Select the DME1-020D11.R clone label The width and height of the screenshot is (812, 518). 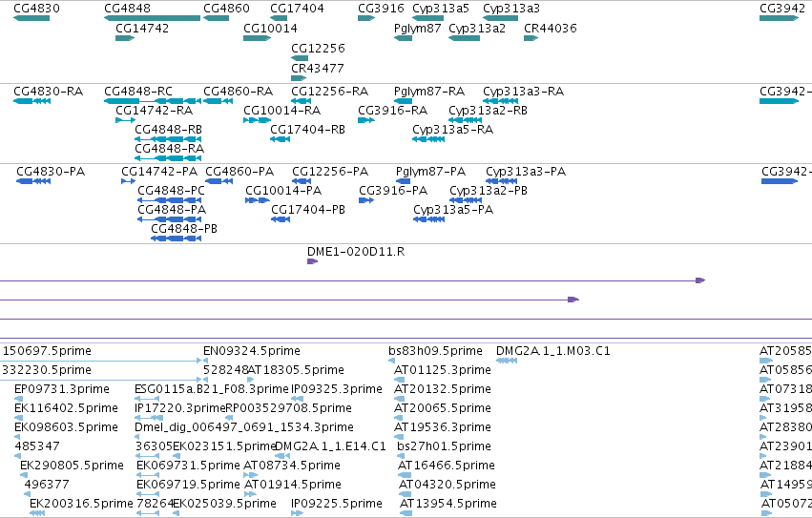coord(356,252)
